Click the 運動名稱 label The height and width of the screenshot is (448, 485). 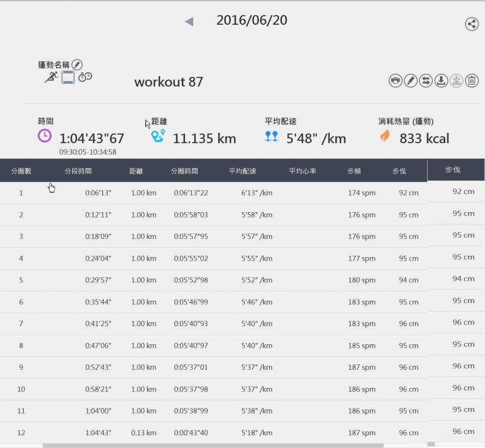click(53, 65)
